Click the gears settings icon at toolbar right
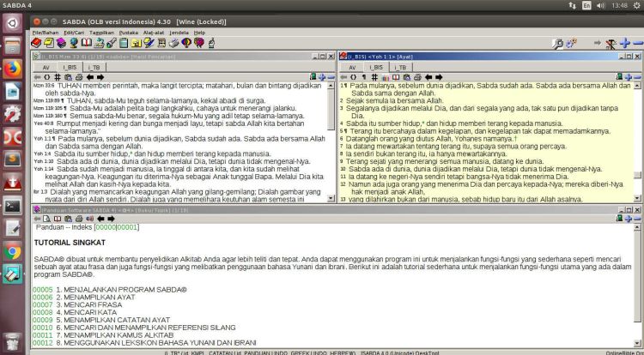 [571, 43]
